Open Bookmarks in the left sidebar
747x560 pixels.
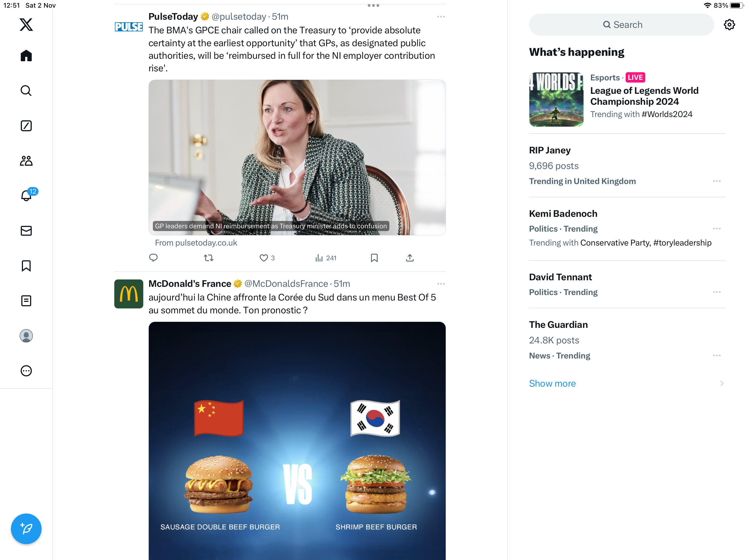26,266
